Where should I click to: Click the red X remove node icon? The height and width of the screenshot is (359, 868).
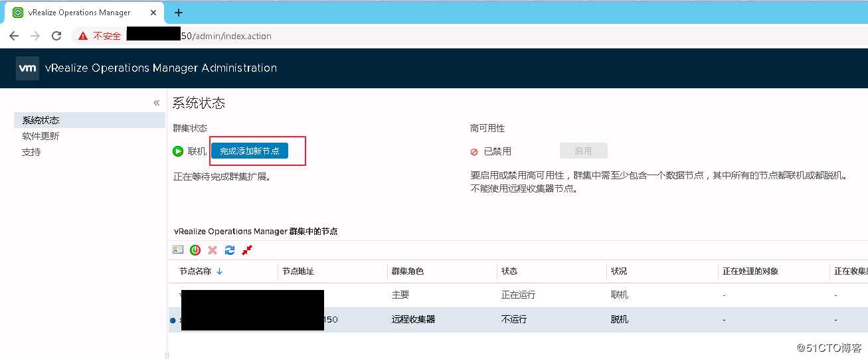coord(213,250)
